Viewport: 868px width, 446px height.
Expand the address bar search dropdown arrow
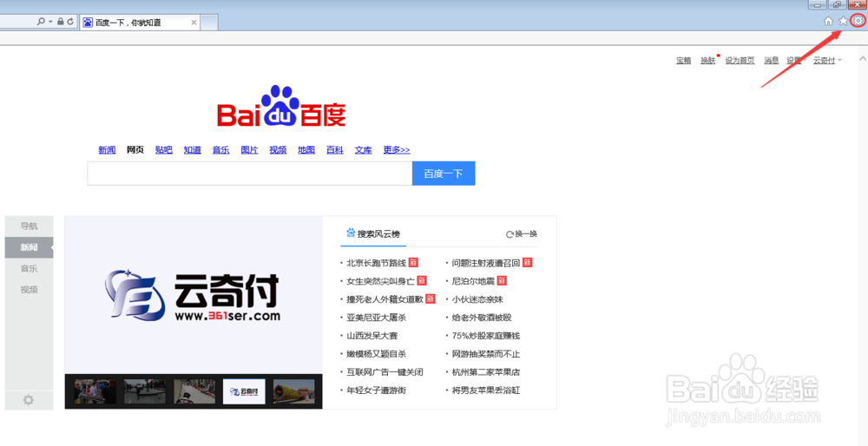pos(50,22)
